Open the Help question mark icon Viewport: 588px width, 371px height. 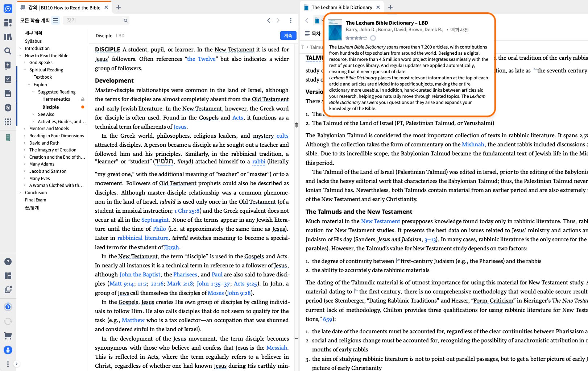coord(8,262)
